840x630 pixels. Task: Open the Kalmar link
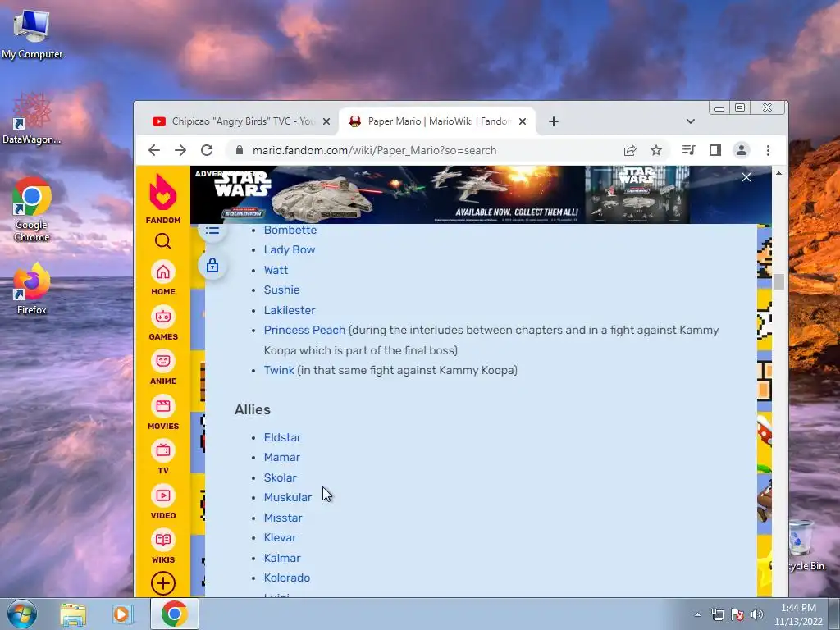282,558
